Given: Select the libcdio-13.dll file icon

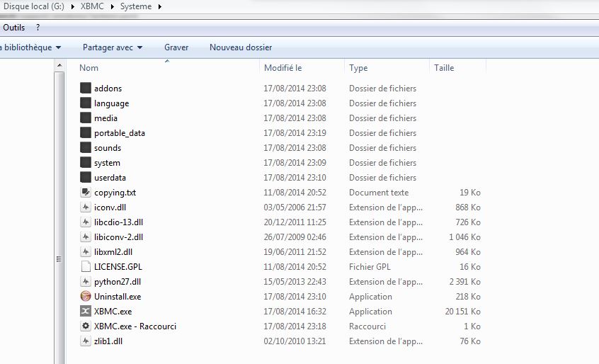Looking at the screenshot, I should click(x=86, y=222).
